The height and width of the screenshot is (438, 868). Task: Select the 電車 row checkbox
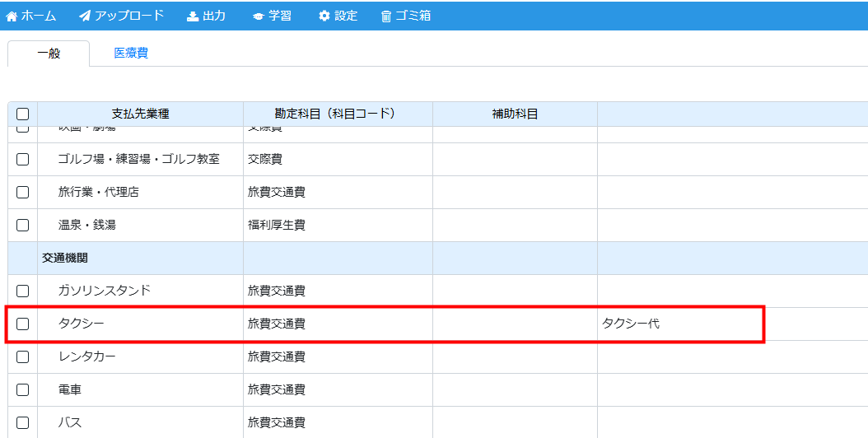point(23,389)
